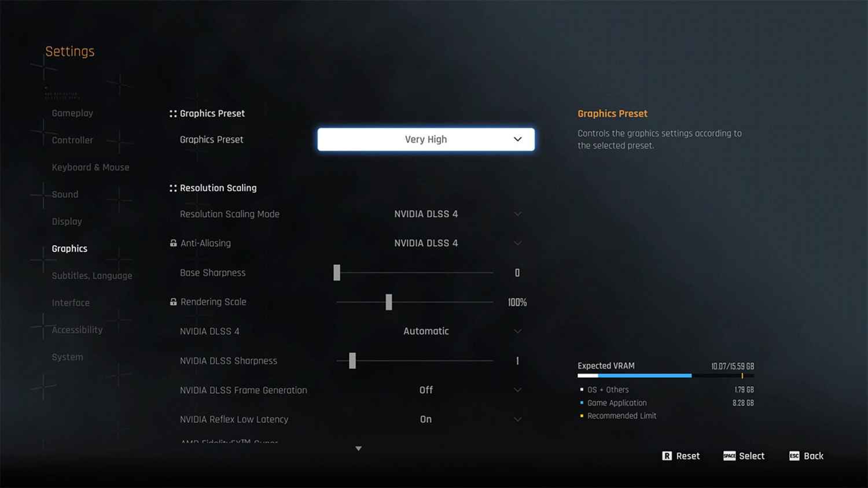Click the grid icon beside Graphics Preset heading
This screenshot has width=868, height=488.
(173, 113)
